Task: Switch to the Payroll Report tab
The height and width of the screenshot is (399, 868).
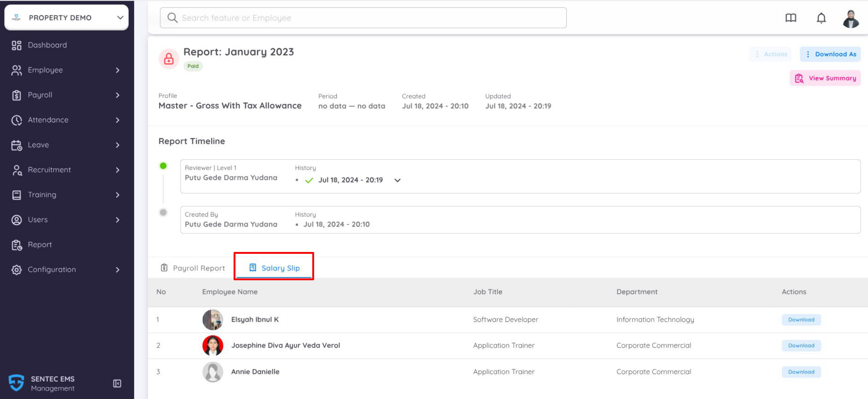Action: pyautogui.click(x=193, y=268)
